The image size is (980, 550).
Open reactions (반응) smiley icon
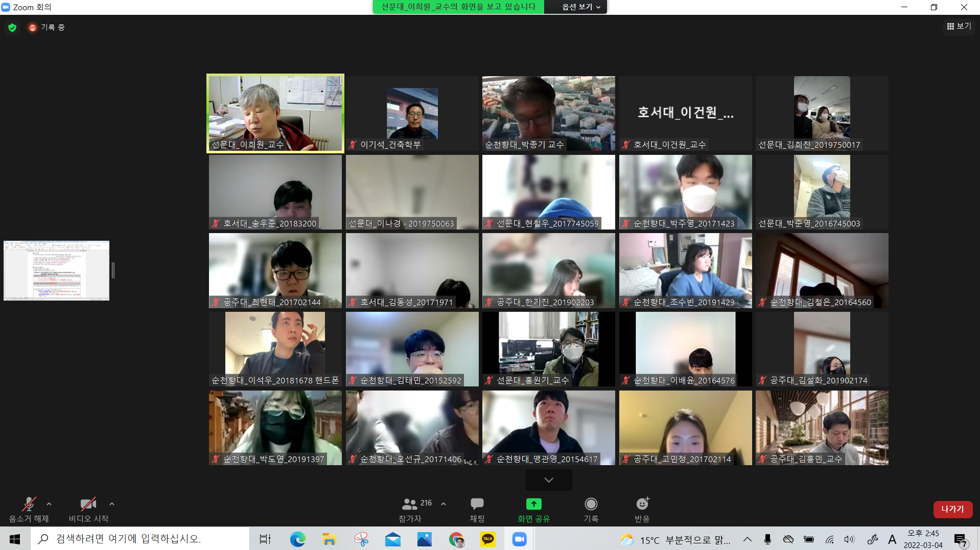642,505
